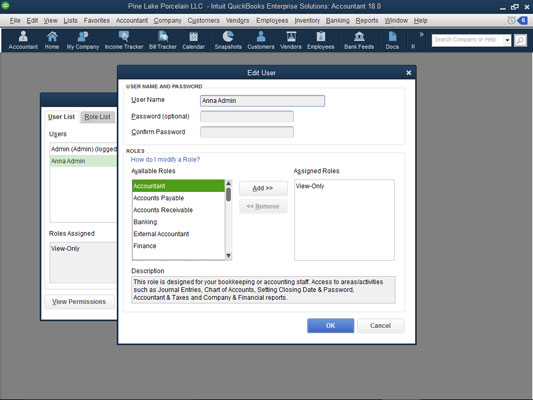Open the Window menu
This screenshot has width=533, height=400.
tap(396, 20)
